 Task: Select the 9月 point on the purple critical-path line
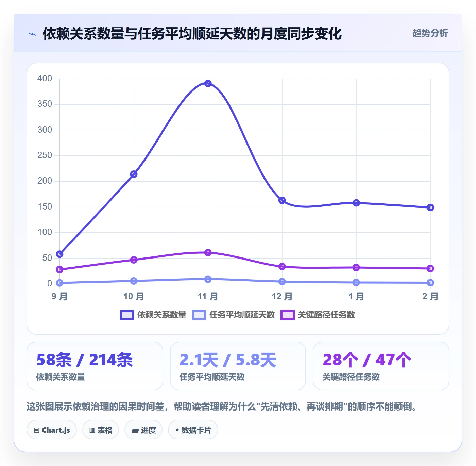(60, 269)
